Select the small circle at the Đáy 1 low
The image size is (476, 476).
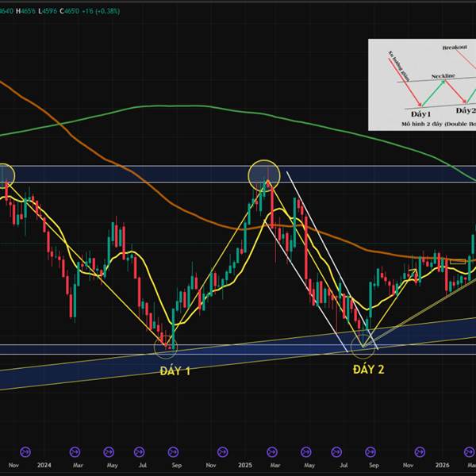click(x=166, y=347)
